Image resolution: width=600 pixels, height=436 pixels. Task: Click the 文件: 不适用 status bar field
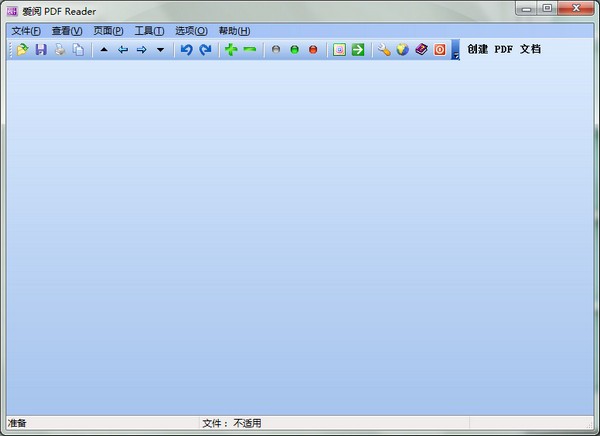(x=232, y=423)
